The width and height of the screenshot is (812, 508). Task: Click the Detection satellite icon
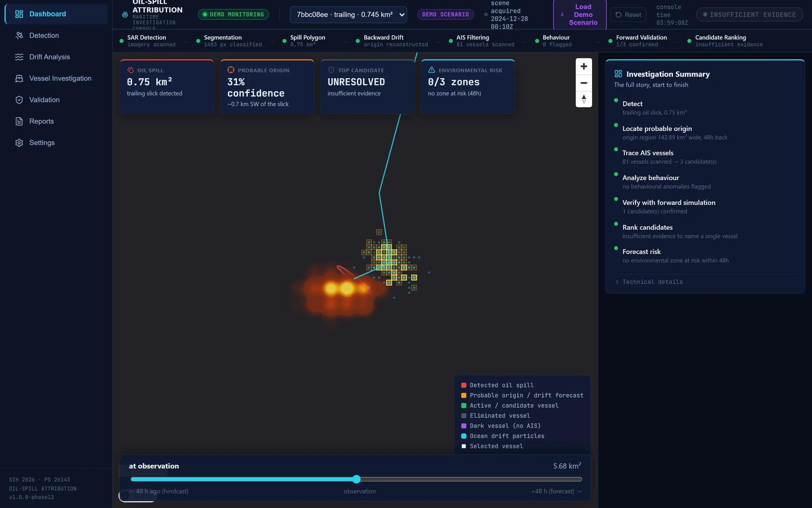pyautogui.click(x=19, y=35)
